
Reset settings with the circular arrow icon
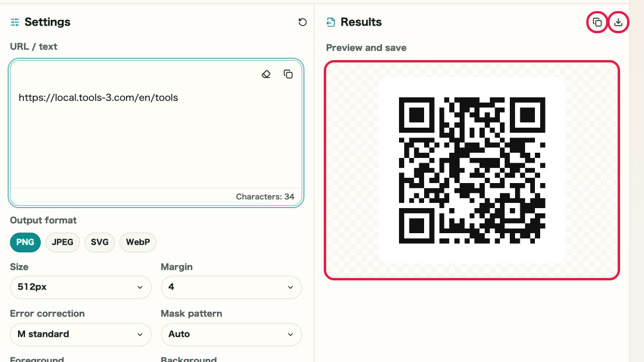coord(303,22)
